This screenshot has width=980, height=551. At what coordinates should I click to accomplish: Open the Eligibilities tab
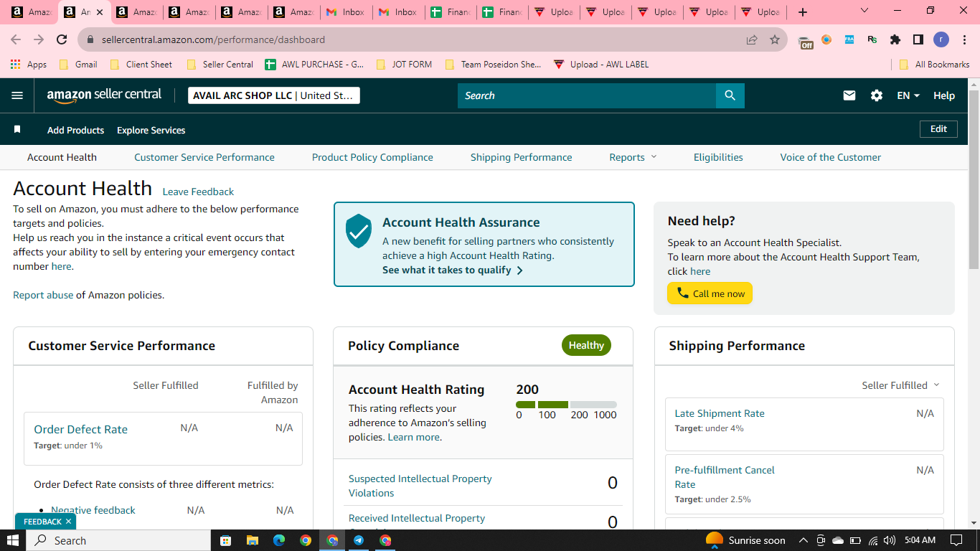click(x=718, y=157)
